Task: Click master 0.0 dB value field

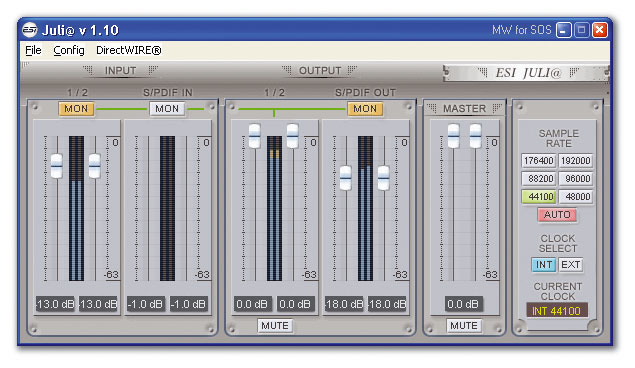Action: (464, 304)
